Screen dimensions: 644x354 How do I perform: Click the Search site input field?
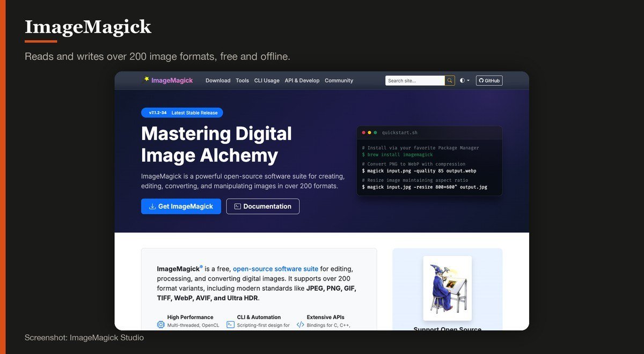(x=415, y=80)
